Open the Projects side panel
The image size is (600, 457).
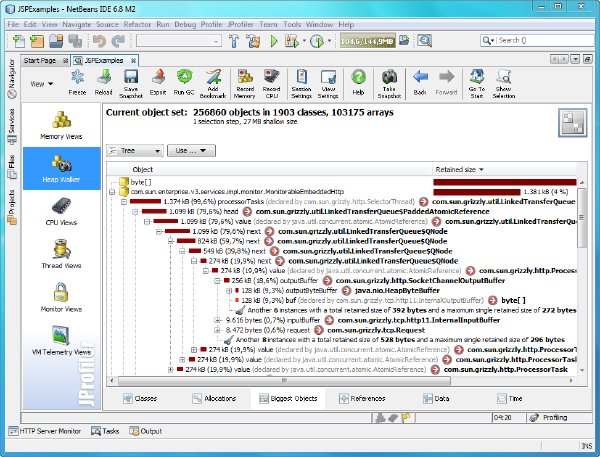click(11, 207)
